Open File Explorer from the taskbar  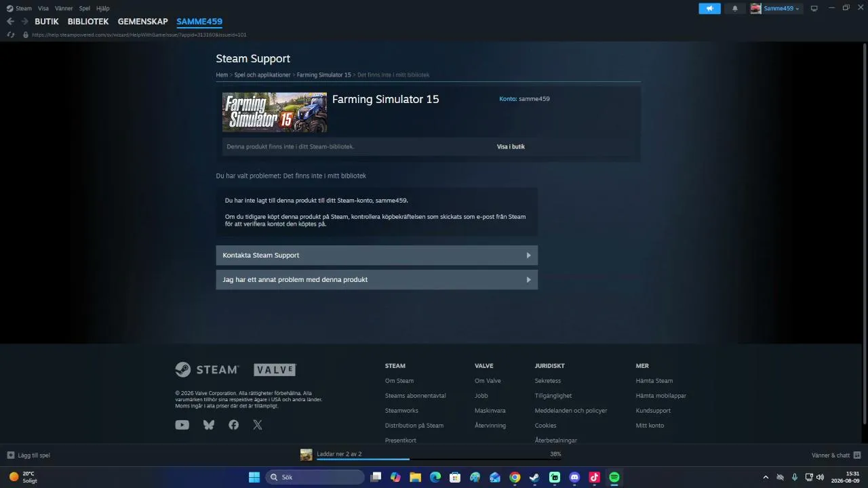[415, 477]
